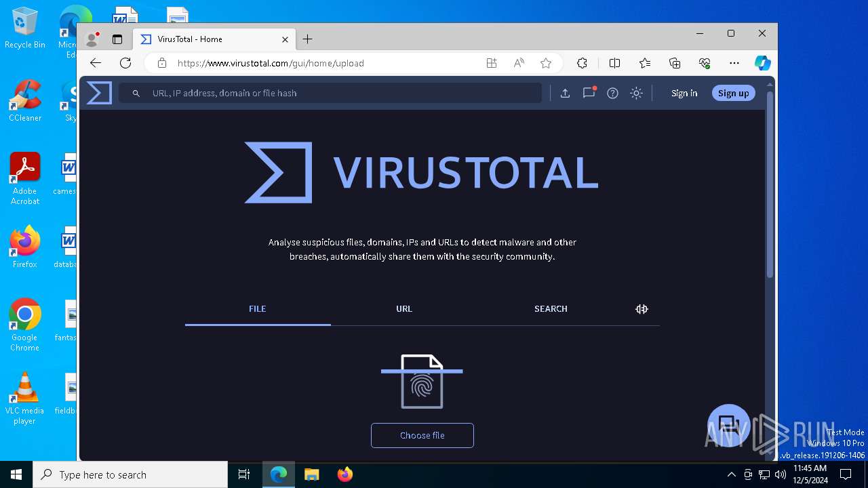Switch to the URL tab
Image resolution: width=868 pixels, height=488 pixels.
404,308
